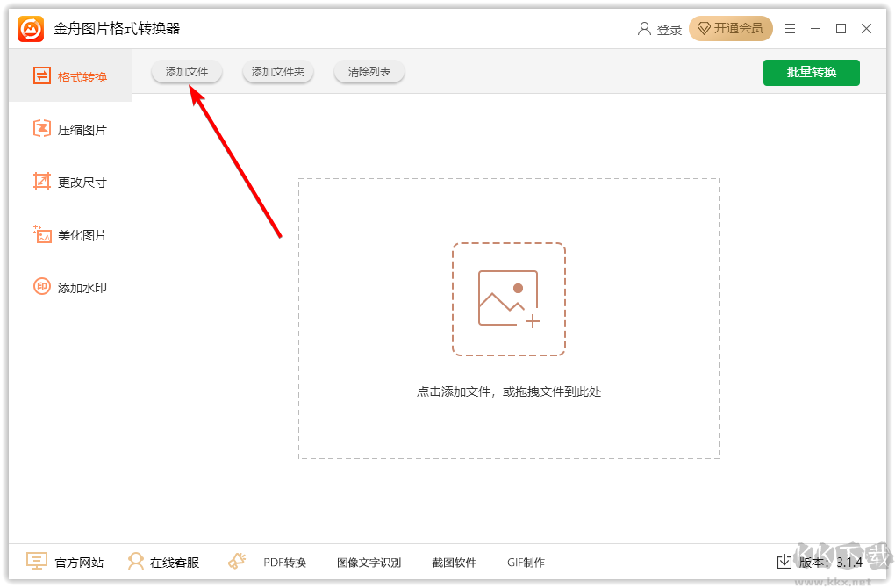Click the app logo in the title bar
The width and height of the screenshot is (895, 588).
click(29, 27)
